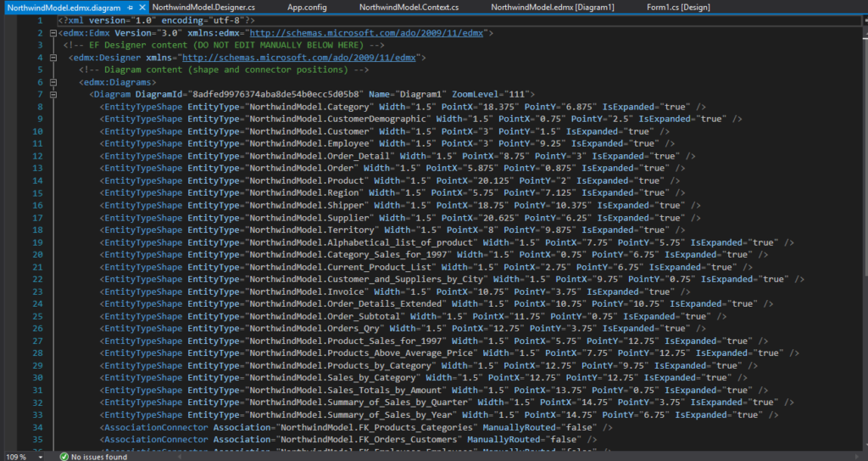The image size is (868, 461).
Task: Click NorthwindModel.FK_Products_Categories association
Action: coord(376,427)
